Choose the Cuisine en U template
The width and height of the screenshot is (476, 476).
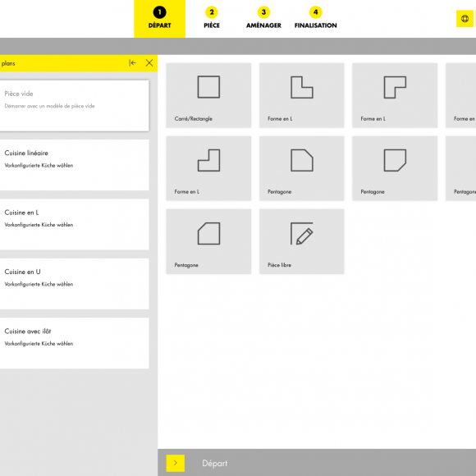point(74,284)
